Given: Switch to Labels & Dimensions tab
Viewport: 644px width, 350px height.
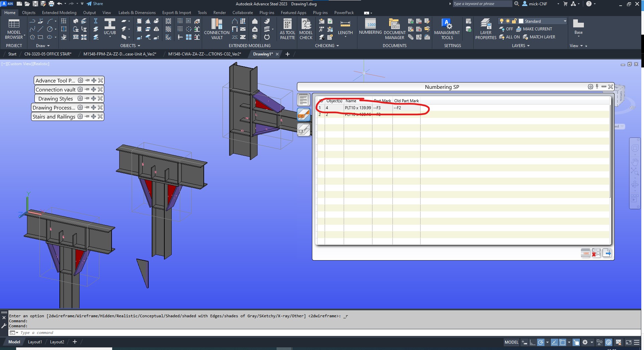Looking at the screenshot, I should pos(137,13).
